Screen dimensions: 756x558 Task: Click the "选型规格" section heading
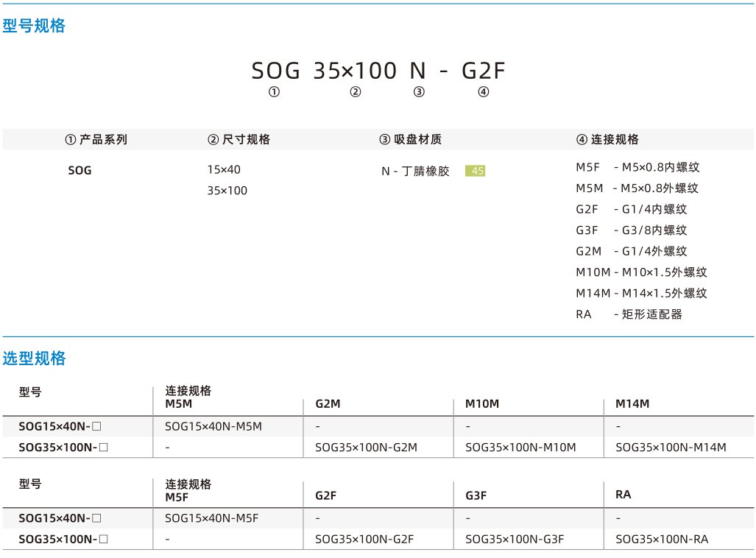[34, 359]
